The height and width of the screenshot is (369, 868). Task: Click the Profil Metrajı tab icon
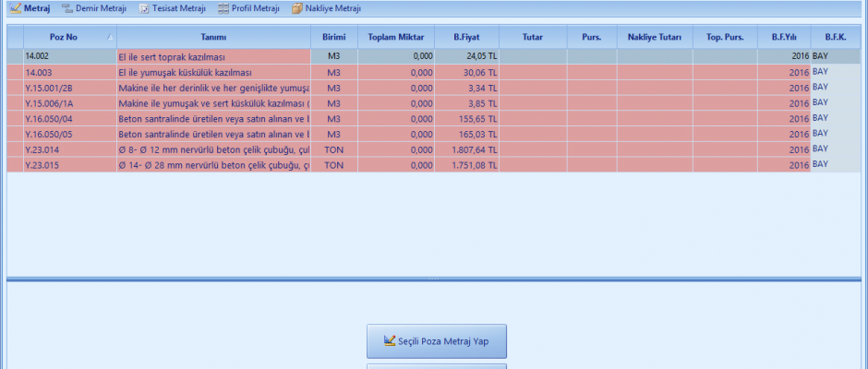(223, 8)
